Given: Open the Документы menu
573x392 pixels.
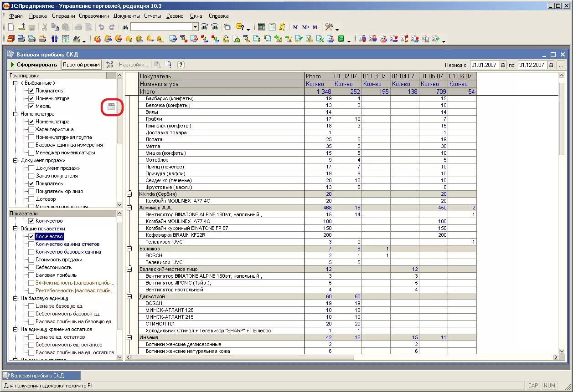Looking at the screenshot, I should (127, 16).
